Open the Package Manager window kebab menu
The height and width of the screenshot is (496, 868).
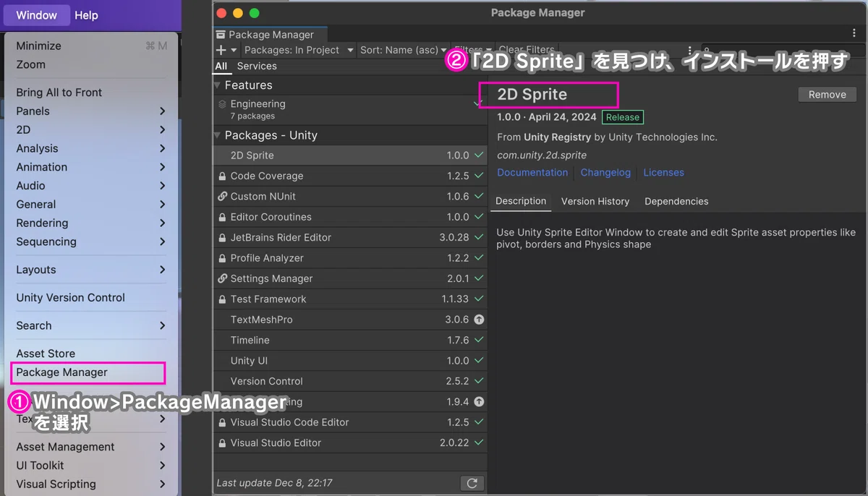click(x=854, y=33)
